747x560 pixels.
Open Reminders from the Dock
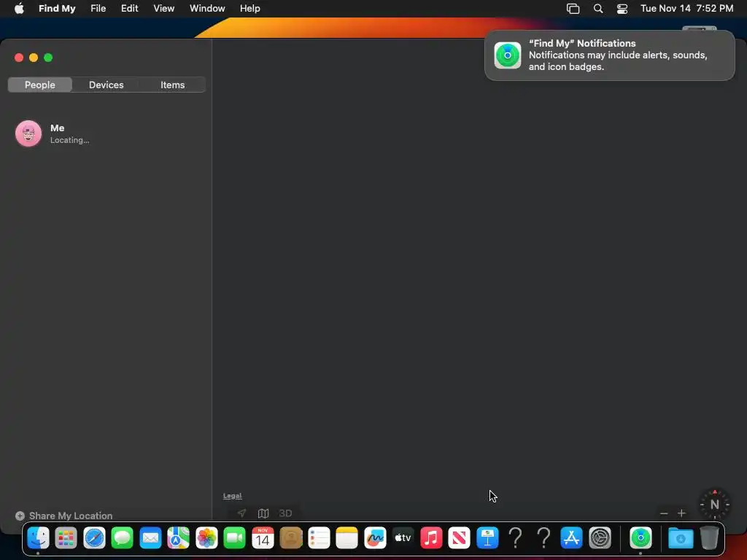[x=320, y=538]
